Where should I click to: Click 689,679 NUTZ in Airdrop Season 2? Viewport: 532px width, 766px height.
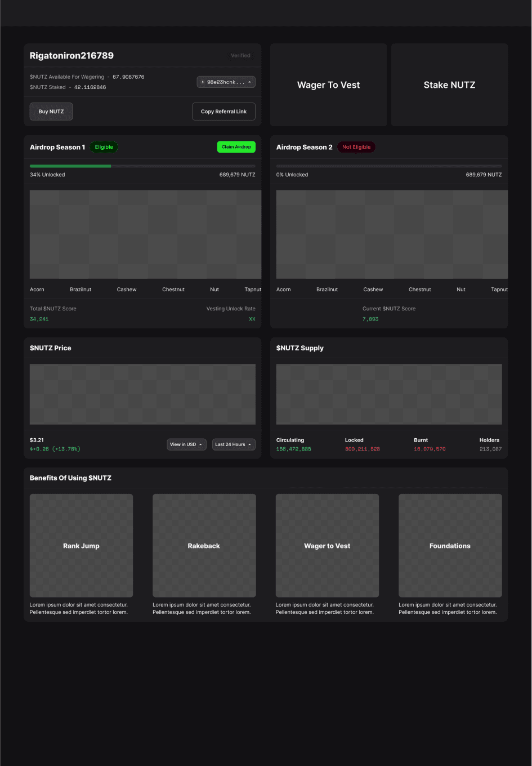[484, 175]
